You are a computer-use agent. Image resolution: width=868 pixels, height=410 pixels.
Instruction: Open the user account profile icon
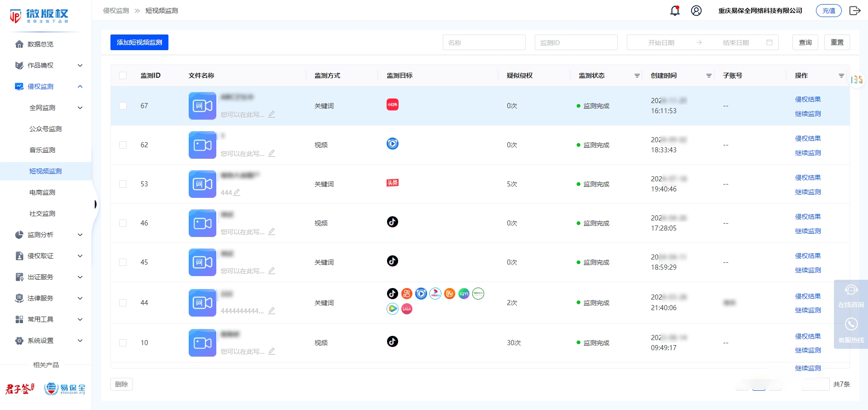coord(696,11)
